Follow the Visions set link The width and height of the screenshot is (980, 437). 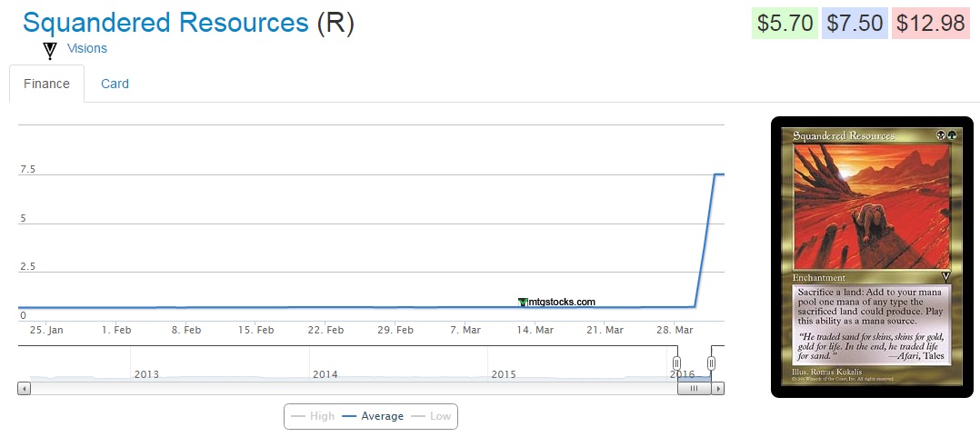coord(87,48)
